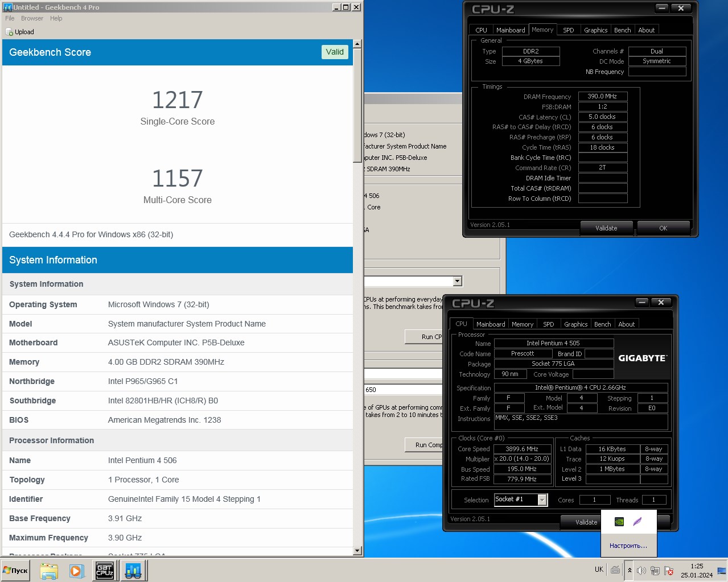Click the green Valid badge
Viewport: 728px width, 582px height.
coord(335,52)
